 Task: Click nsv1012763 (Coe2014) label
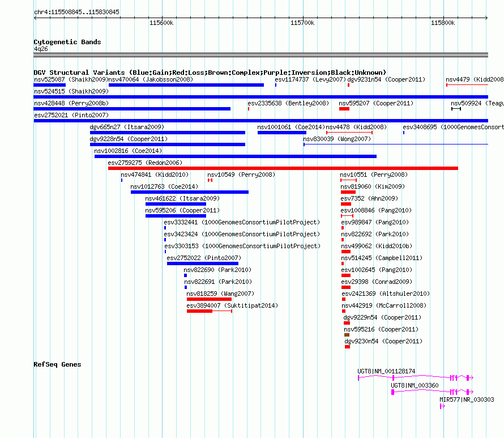pos(164,186)
